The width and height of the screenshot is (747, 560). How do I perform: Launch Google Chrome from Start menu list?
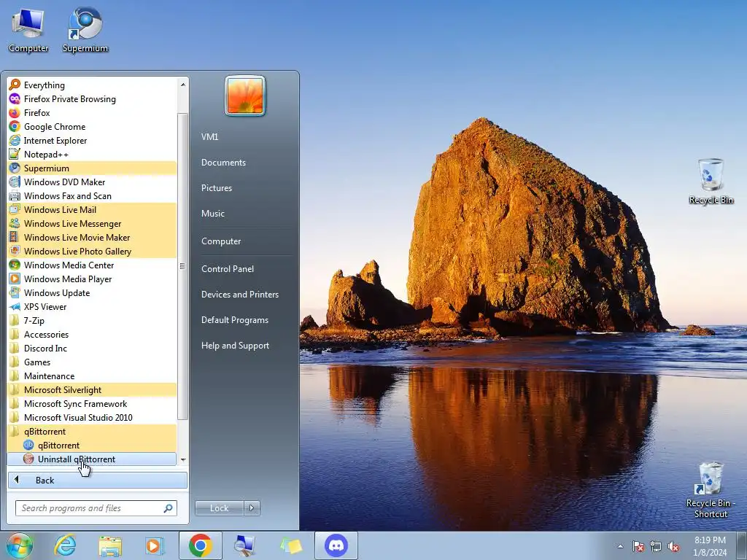pos(92,127)
